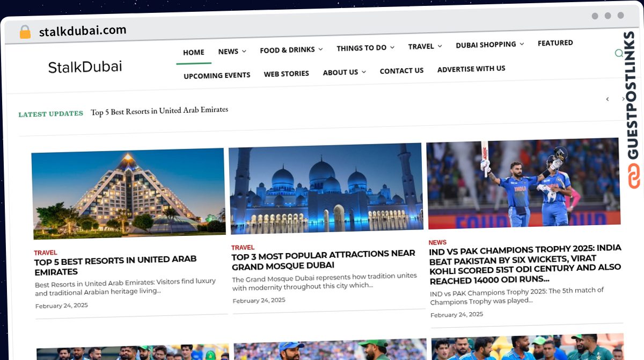Go to the FEATURED section

[555, 43]
